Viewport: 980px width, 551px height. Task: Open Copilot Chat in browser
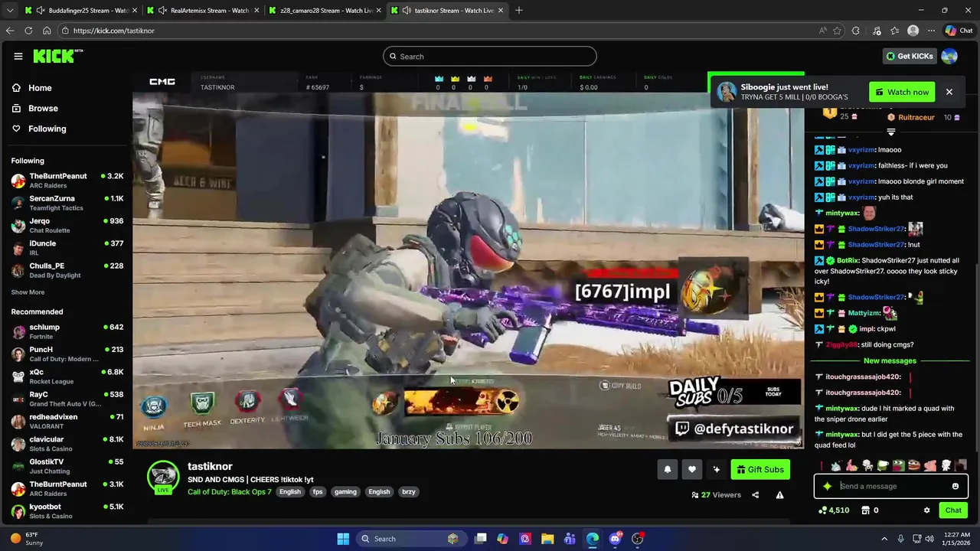pos(959,31)
